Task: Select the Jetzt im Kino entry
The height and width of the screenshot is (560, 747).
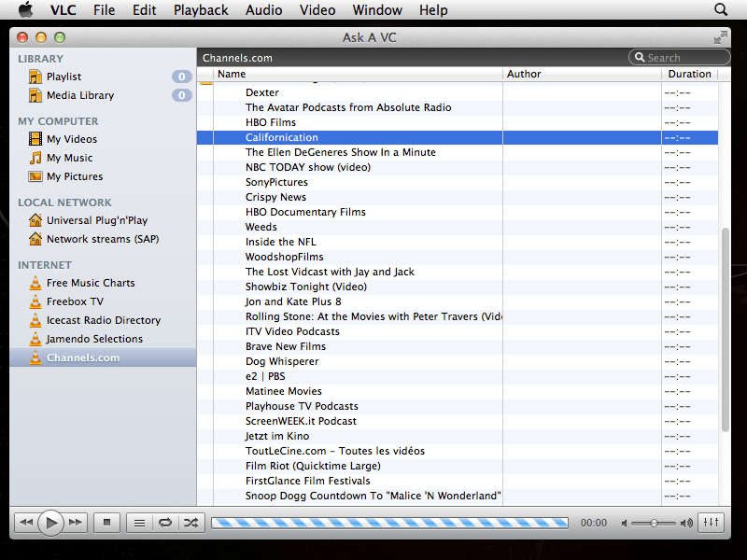Action: [458, 436]
